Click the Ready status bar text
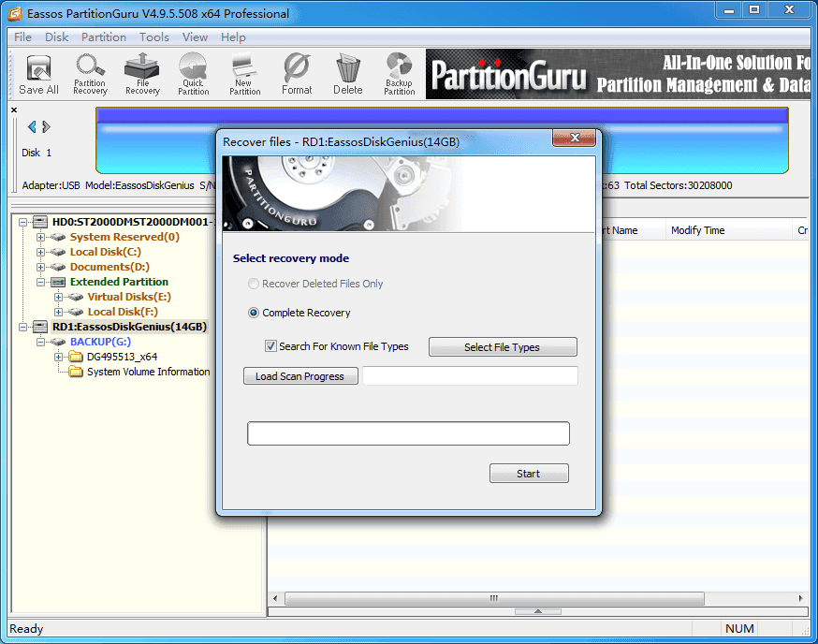Viewport: 818px width, 644px height. [x=26, y=628]
